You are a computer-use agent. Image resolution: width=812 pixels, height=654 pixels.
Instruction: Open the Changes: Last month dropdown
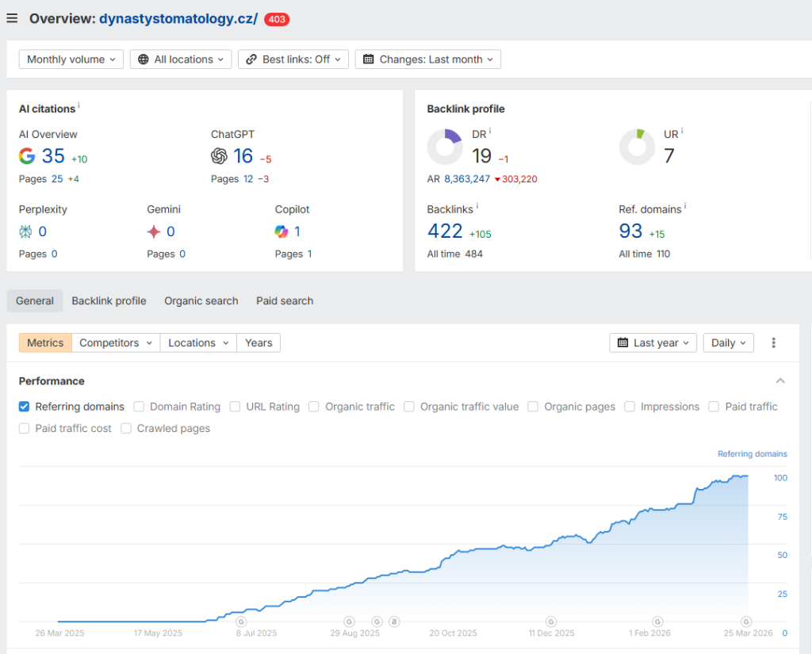pos(427,59)
